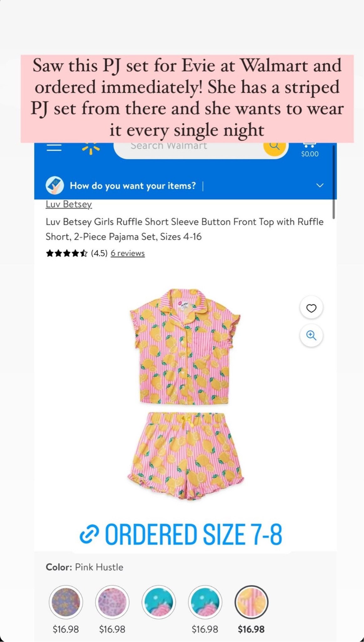Click the Search Walmart input field
This screenshot has width=364, height=642.
[x=188, y=147]
